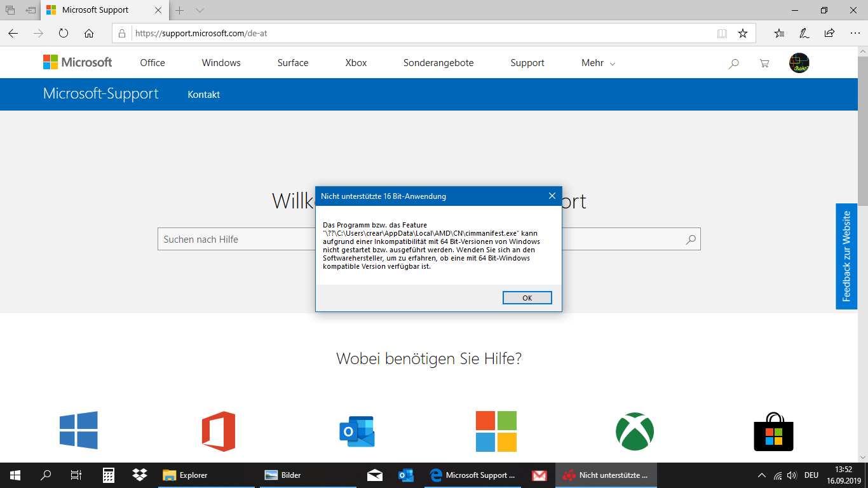
Task: Add page to favorites with star icon
Action: click(742, 33)
